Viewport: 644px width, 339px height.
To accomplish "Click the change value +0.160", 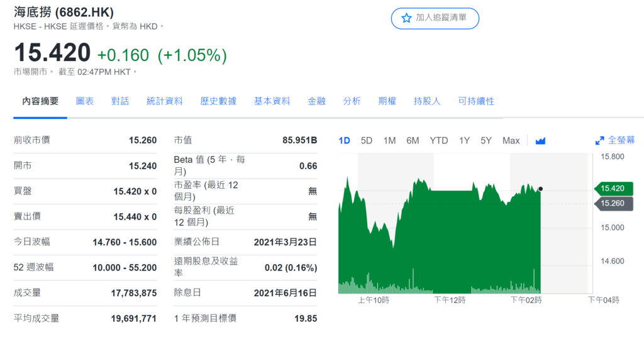I will pyautogui.click(x=123, y=55).
